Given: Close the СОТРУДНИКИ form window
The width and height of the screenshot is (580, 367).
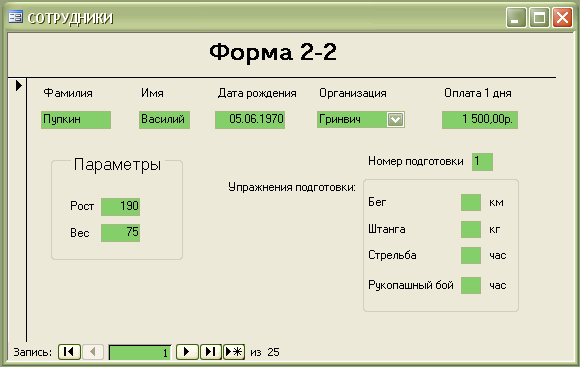Looking at the screenshot, I should pos(562,17).
